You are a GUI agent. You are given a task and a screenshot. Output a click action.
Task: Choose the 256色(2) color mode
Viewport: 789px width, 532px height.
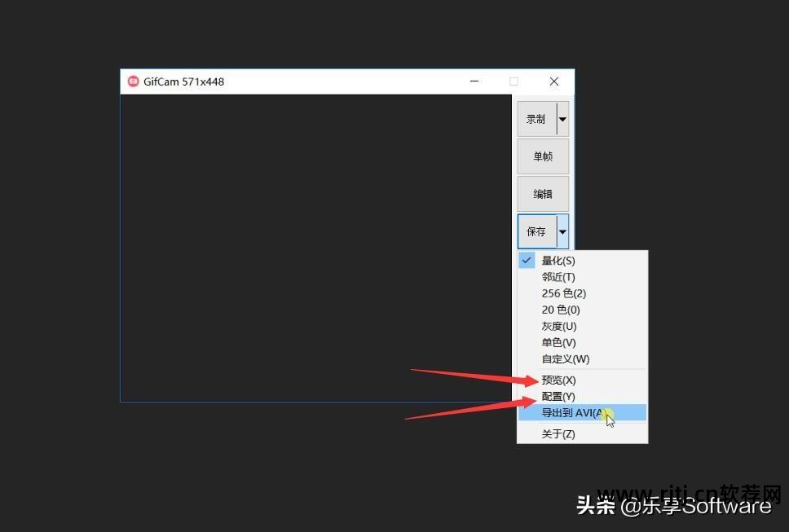point(562,292)
